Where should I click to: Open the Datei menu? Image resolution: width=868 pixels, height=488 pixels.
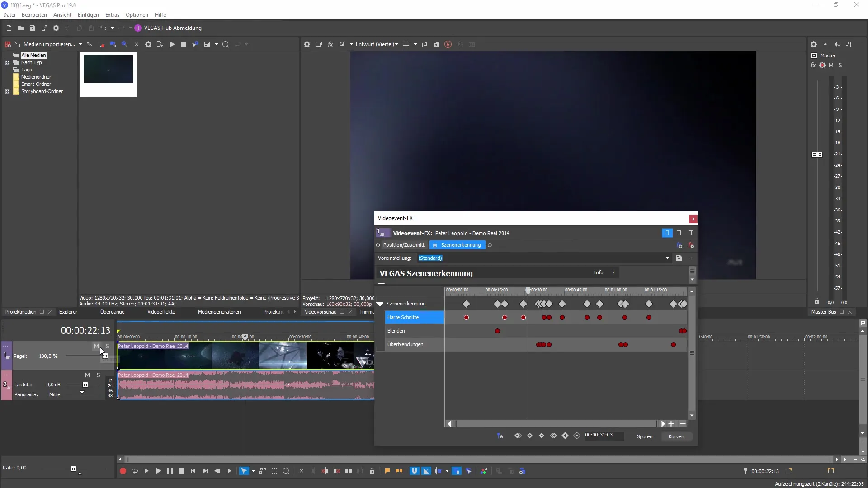9,15
